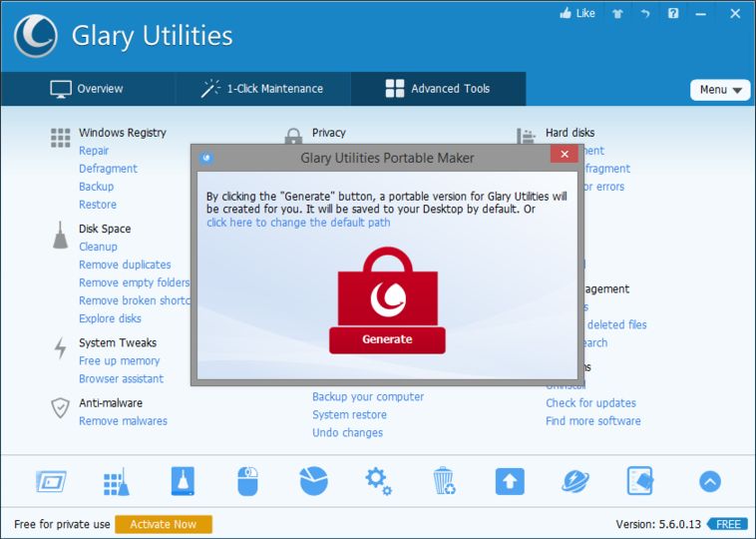Open the Backup your computer link
Viewport: 756px width, 539px height.
click(368, 396)
